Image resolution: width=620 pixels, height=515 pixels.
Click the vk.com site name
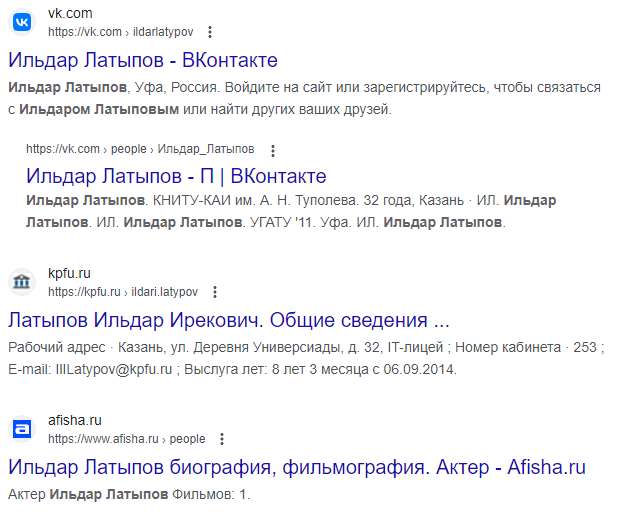pyautogui.click(x=70, y=13)
